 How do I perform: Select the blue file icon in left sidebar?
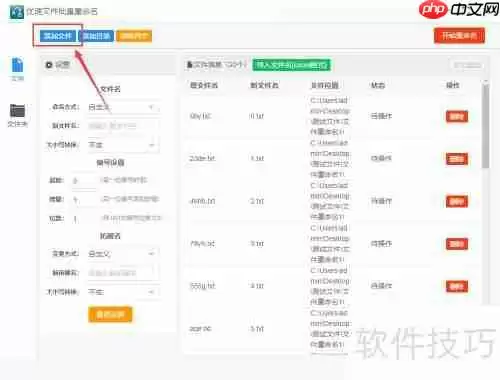[17, 65]
